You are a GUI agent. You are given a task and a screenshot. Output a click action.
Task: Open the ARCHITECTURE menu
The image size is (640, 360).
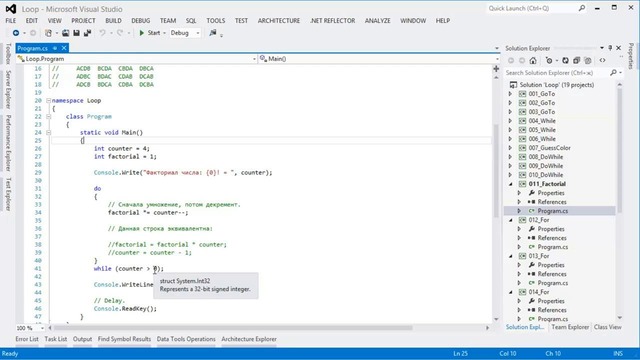click(279, 20)
